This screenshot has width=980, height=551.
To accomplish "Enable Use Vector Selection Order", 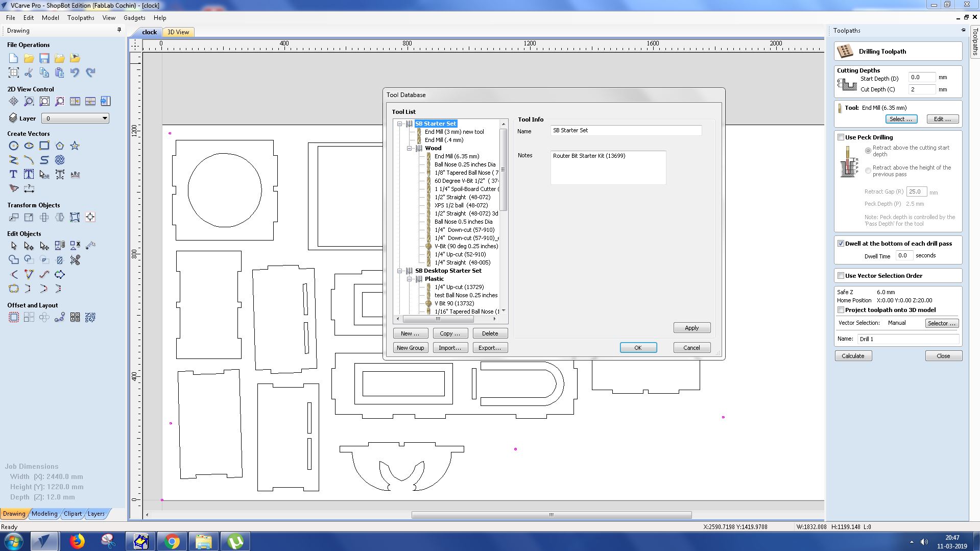I will [841, 276].
